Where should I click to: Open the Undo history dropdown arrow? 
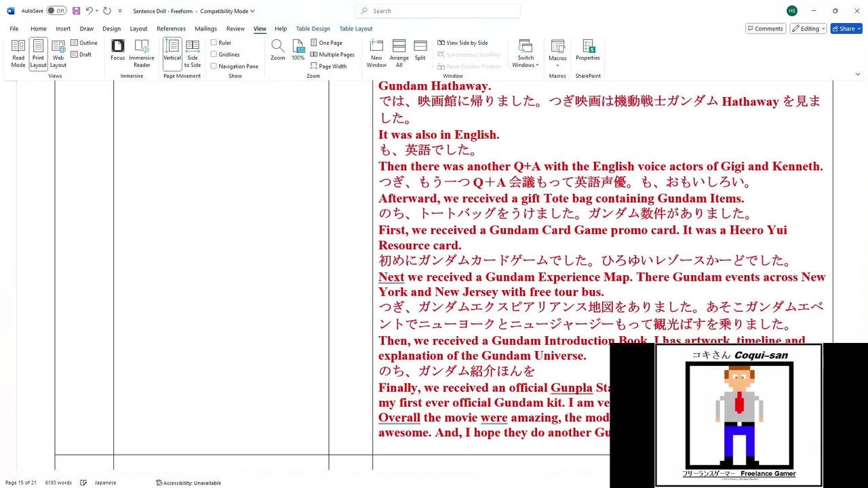(x=97, y=11)
